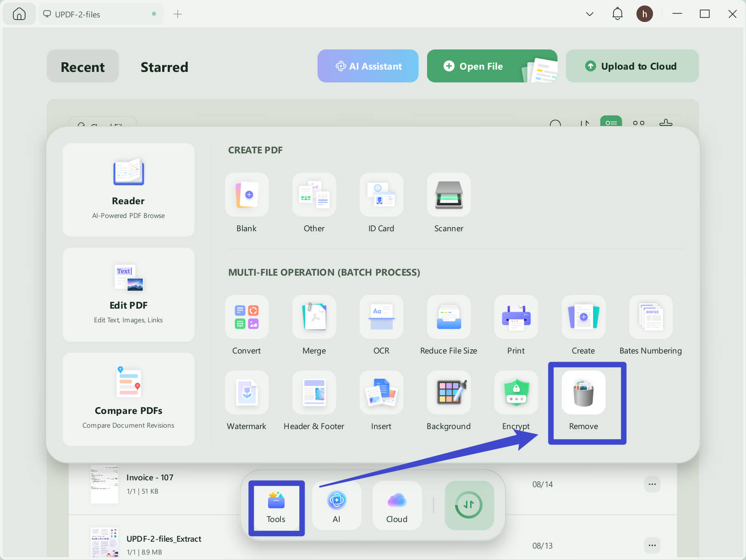Minimize the UPDF window

(x=677, y=14)
